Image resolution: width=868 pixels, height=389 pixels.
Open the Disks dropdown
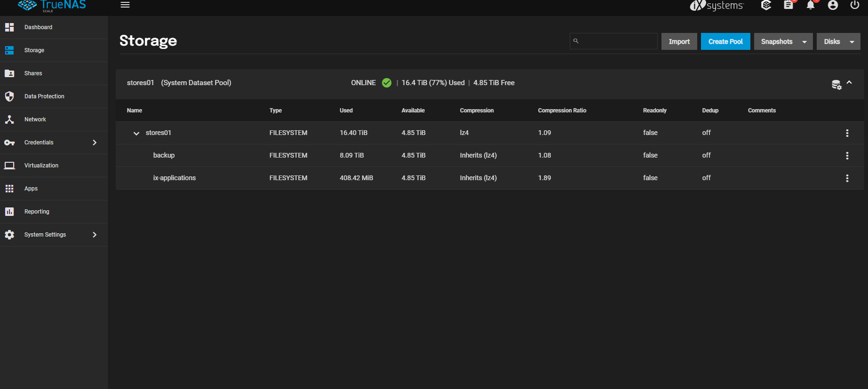pyautogui.click(x=838, y=42)
